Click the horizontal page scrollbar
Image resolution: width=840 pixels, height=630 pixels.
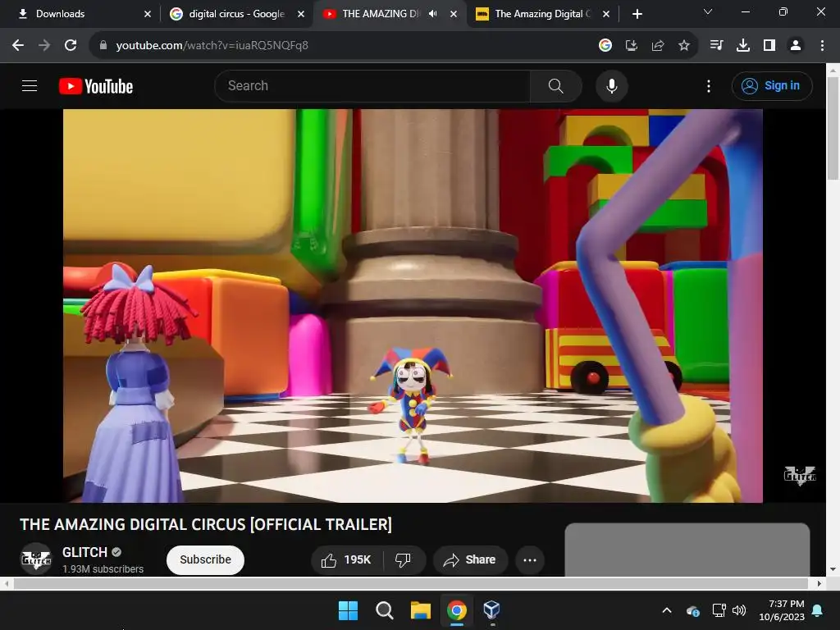413,583
